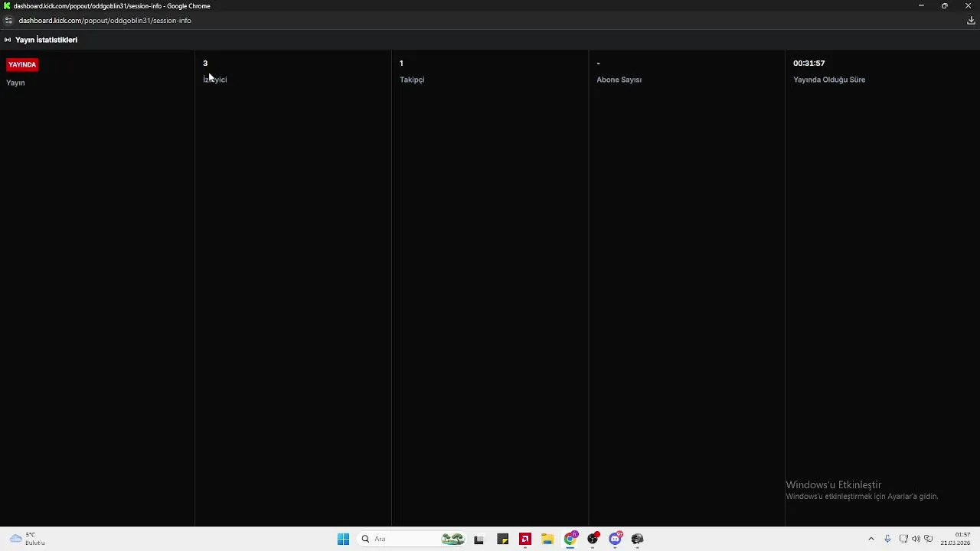Click the Yayın label under the badge
The width and height of the screenshot is (980, 551).
[x=15, y=83]
